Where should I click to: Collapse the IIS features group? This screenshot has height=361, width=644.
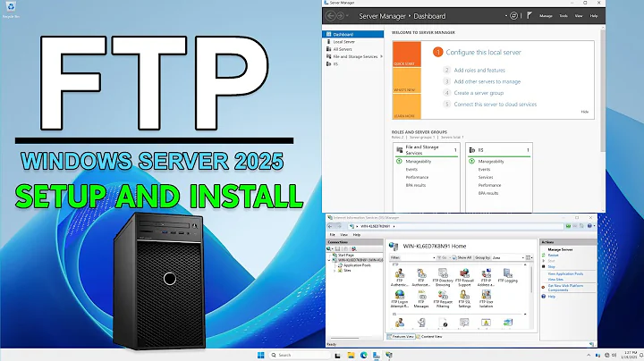coord(525,314)
